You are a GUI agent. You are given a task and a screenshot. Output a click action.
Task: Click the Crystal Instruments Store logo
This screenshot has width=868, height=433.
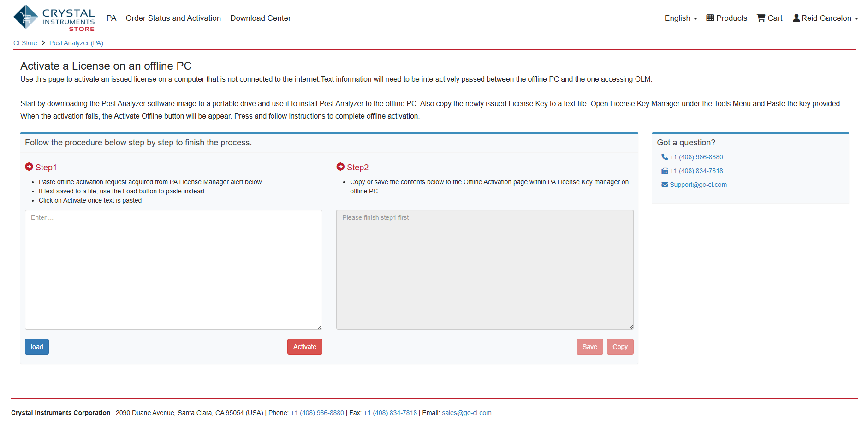point(54,18)
